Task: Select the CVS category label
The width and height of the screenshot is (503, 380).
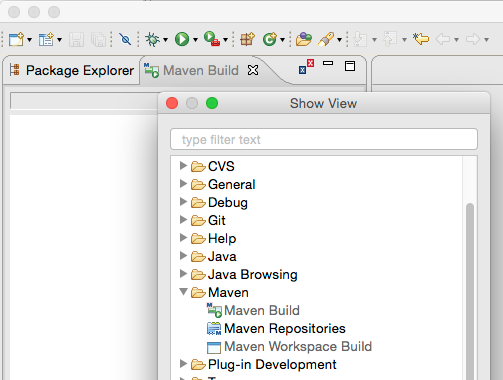Action: click(x=221, y=166)
